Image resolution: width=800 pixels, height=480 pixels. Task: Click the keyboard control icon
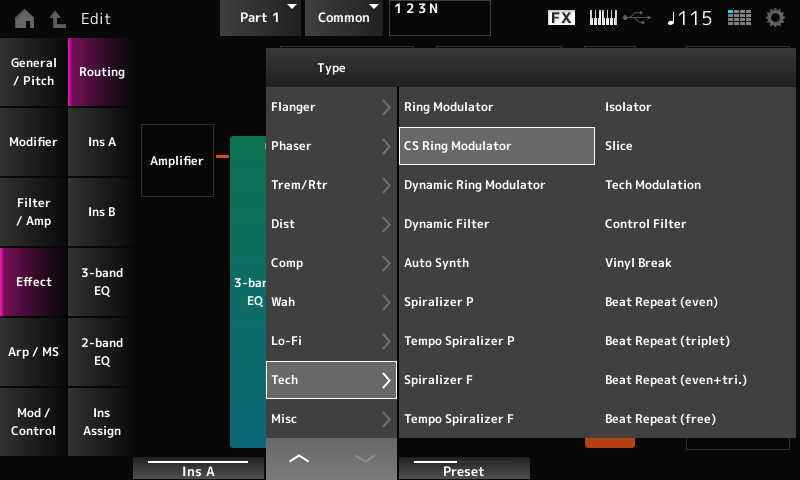tap(602, 18)
